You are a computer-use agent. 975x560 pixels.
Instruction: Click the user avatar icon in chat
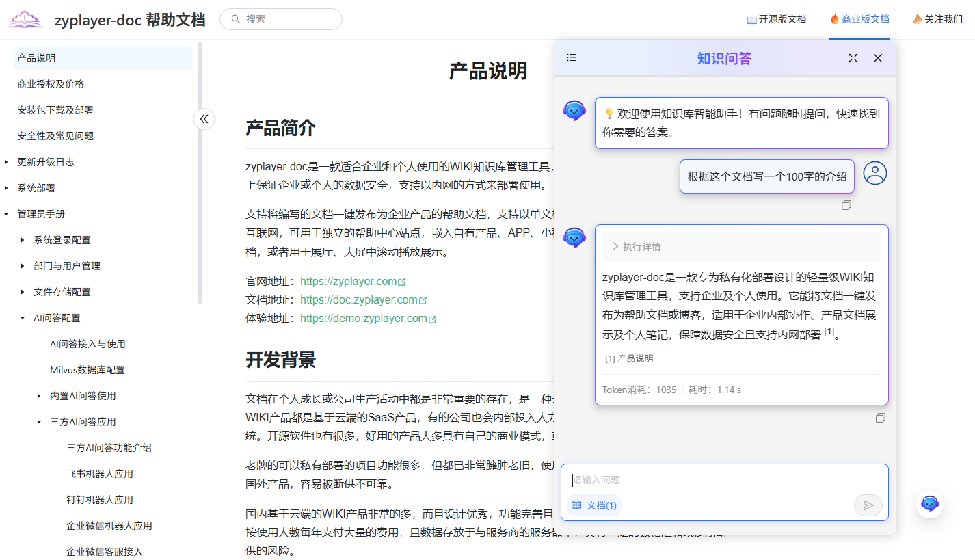875,173
